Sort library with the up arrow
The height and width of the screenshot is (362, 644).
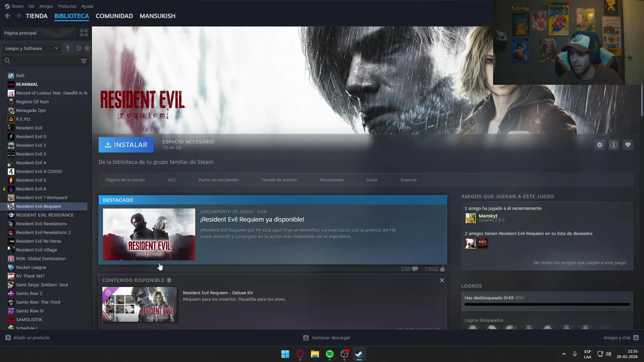tap(68, 48)
